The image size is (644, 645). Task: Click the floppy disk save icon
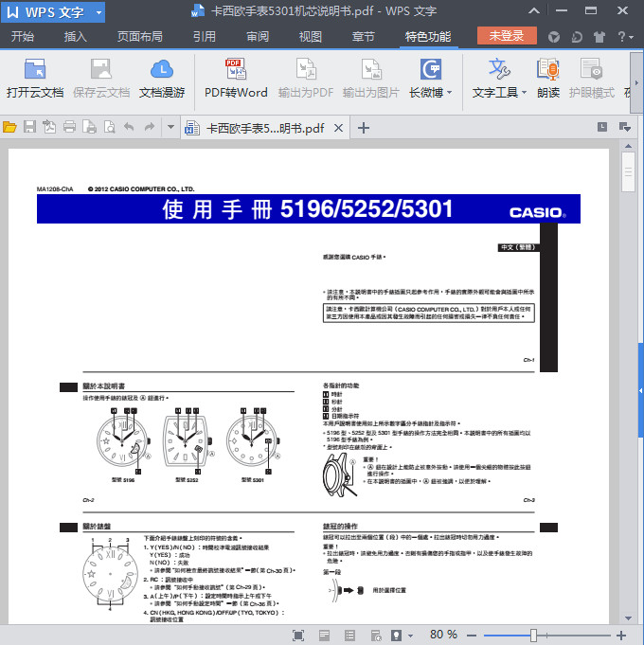[x=29, y=127]
